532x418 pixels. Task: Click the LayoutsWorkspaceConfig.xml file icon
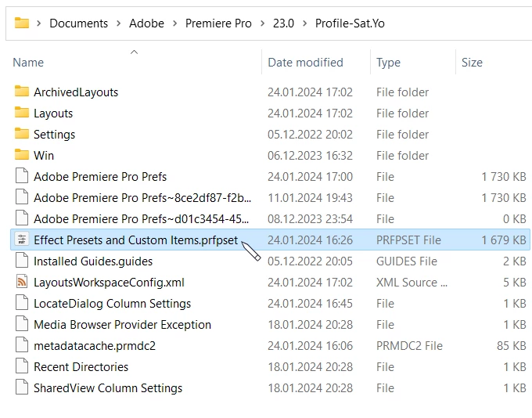(22, 282)
